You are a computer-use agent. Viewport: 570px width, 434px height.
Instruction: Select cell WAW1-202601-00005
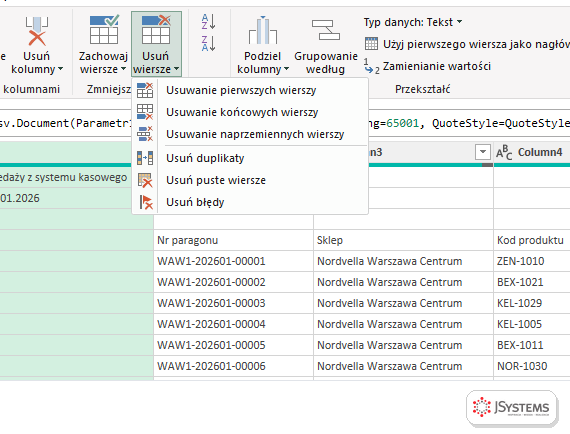click(233, 345)
